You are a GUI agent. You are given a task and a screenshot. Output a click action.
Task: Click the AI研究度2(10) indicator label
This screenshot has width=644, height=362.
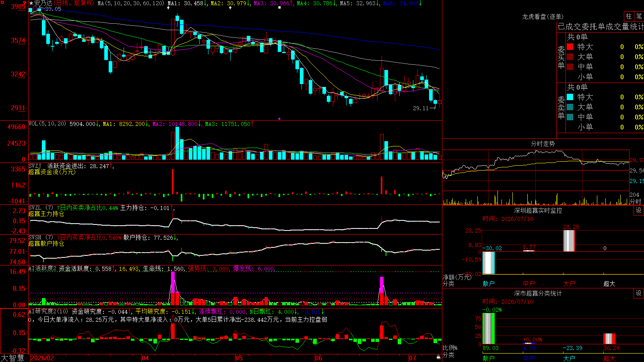48,311
